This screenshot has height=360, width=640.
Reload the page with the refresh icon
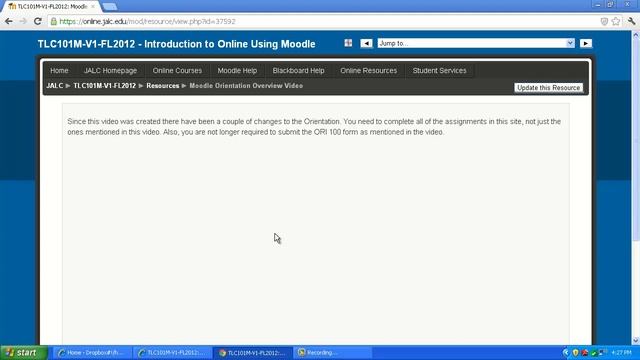pyautogui.click(x=38, y=21)
